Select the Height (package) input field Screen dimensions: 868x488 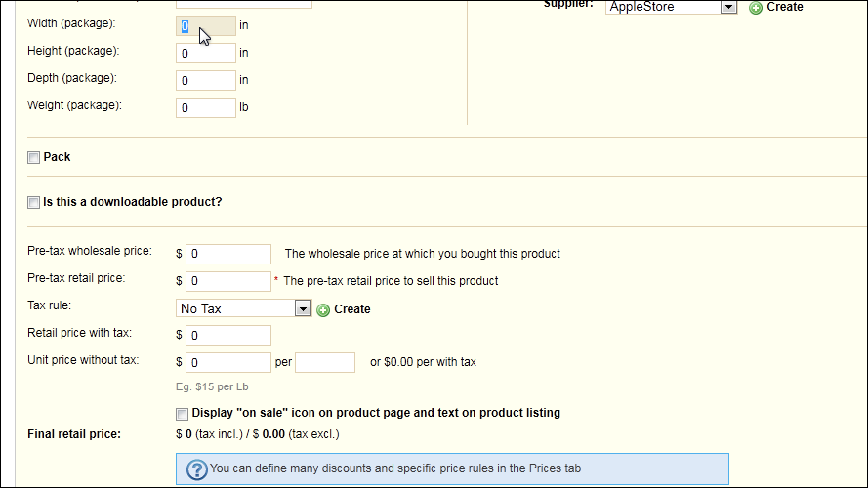206,53
